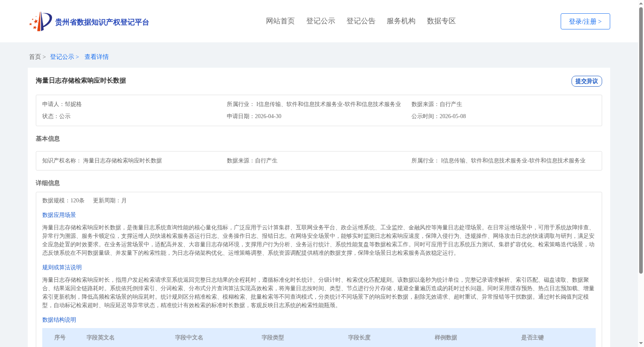This screenshot has height=347, width=644.
Task: Click 公示时间：2026-05-08 text
Action: [x=438, y=116]
